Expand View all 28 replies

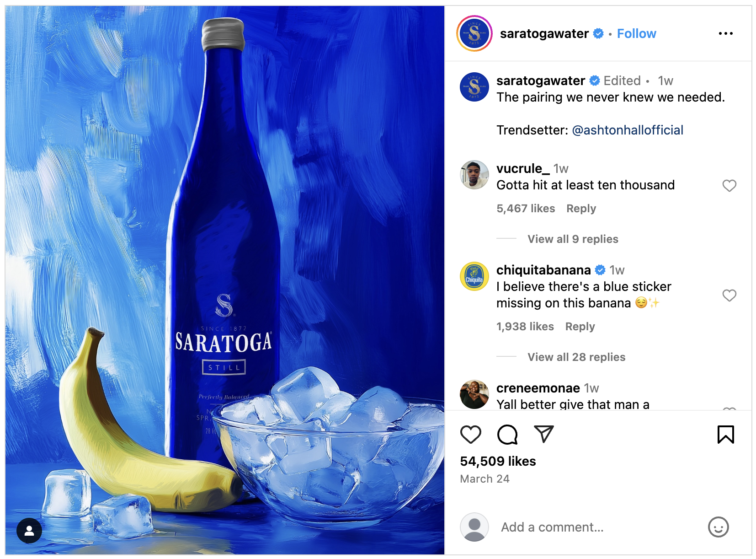coord(576,357)
